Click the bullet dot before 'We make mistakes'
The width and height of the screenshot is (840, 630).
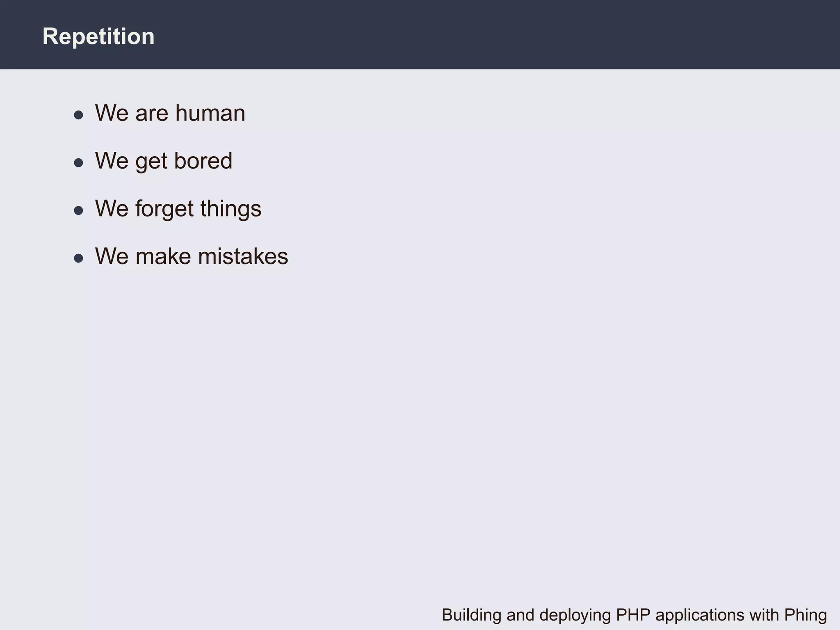pos(78,258)
